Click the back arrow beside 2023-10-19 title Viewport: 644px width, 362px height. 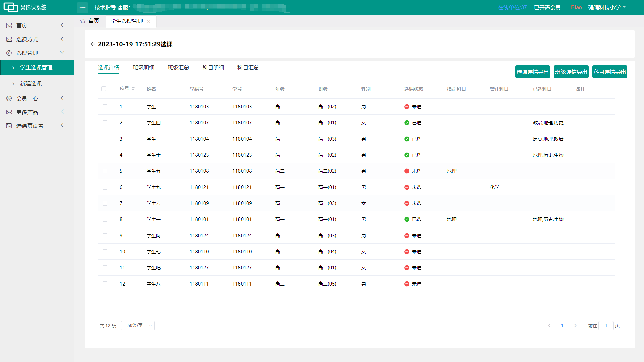pyautogui.click(x=92, y=44)
